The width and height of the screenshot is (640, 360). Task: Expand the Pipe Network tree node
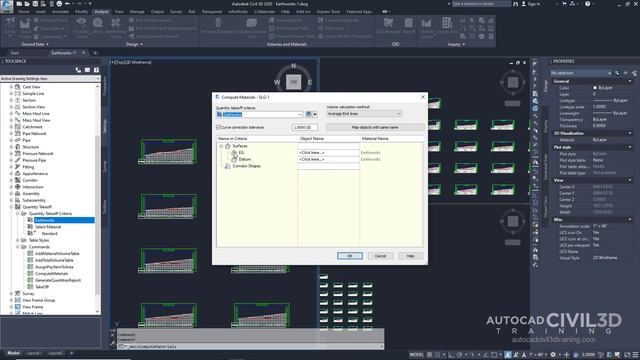11,133
